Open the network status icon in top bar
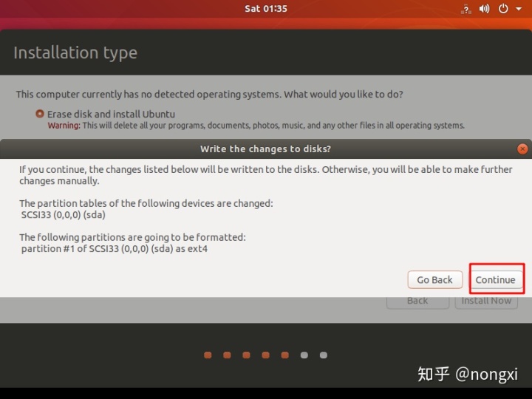Image resolution: width=532 pixels, height=399 pixels. pyautogui.click(x=466, y=9)
